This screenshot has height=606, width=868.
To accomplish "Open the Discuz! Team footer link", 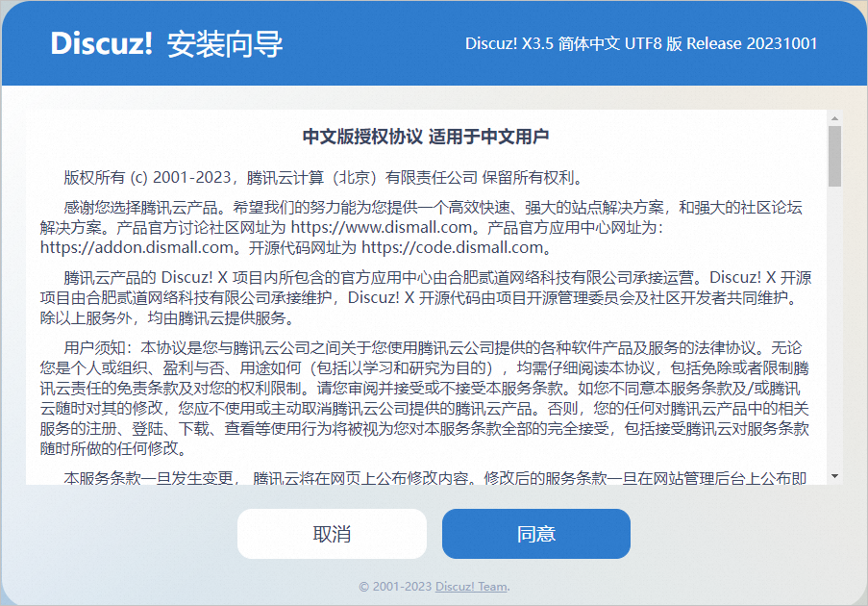I will point(471,587).
